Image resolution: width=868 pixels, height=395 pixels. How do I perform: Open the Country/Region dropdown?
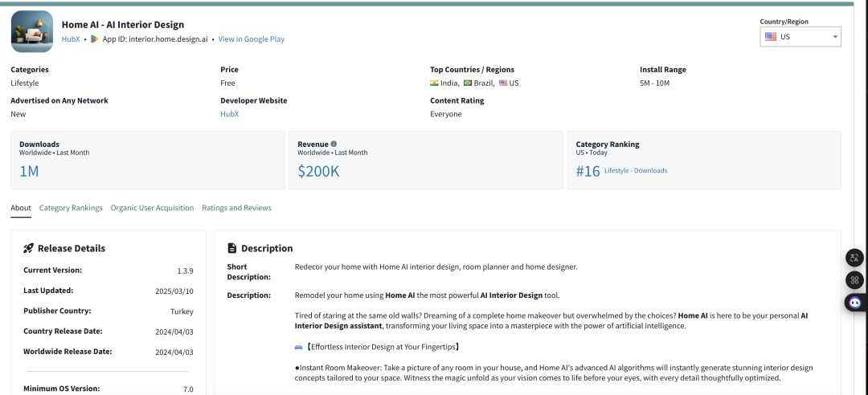800,37
